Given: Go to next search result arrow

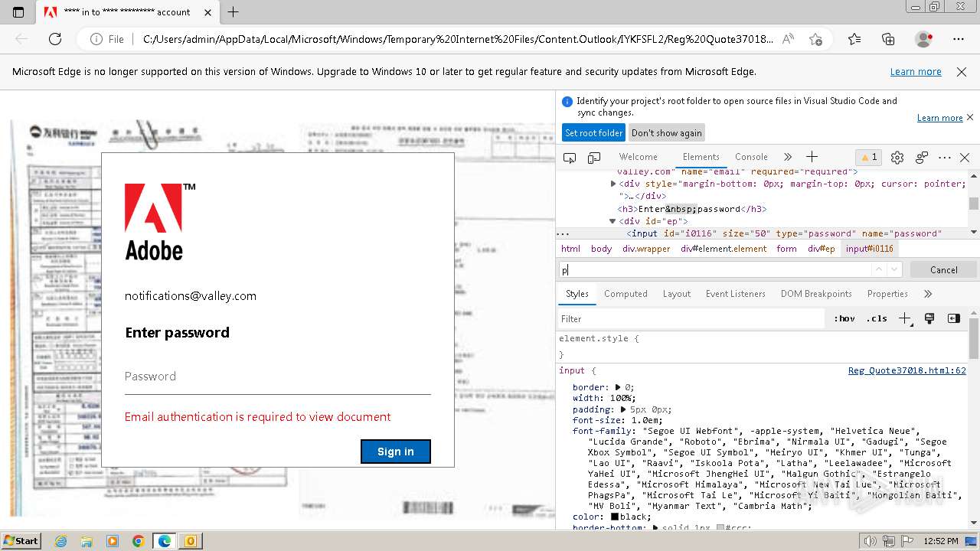Looking at the screenshot, I should tap(894, 270).
